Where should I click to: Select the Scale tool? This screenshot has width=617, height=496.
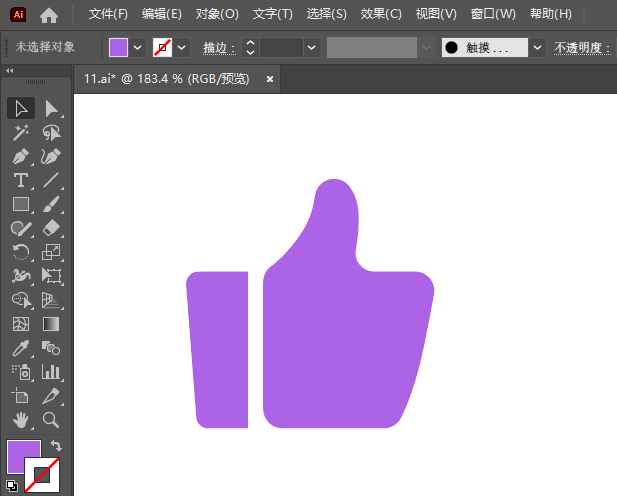pos(51,252)
